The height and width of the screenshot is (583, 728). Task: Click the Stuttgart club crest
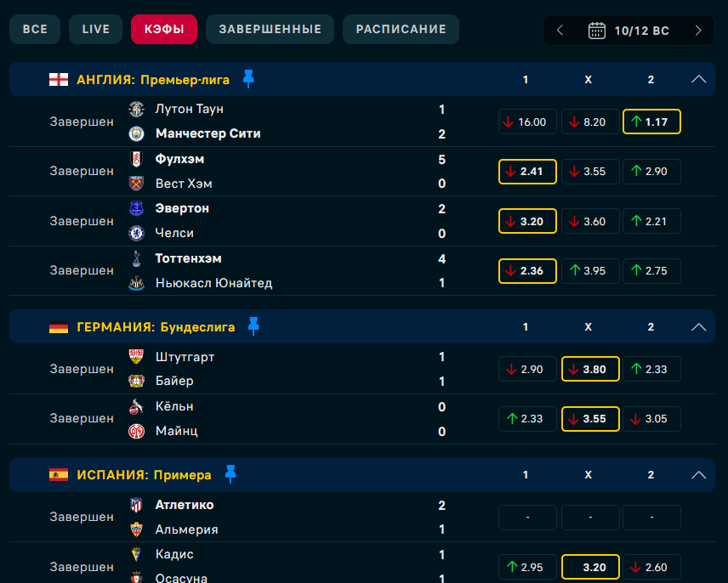point(136,357)
